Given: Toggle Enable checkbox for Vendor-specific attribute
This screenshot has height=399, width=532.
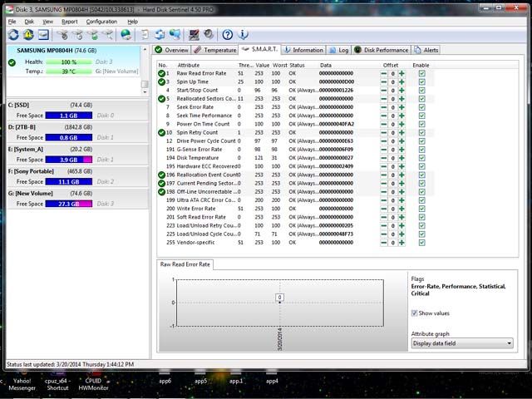Looking at the screenshot, I should point(421,243).
